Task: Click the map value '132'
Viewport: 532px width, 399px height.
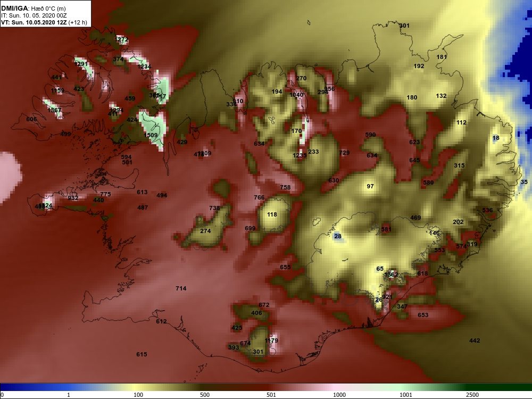Action: 441,96
